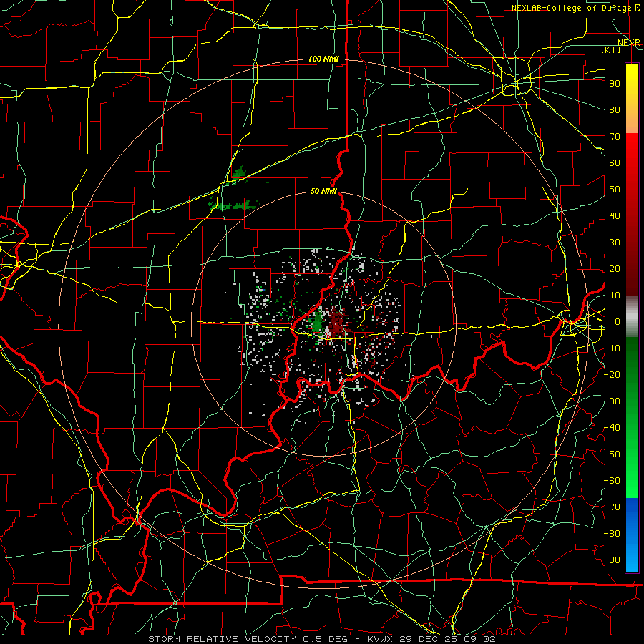Click the dark red outbound echo near radar center
Viewport: 644px width, 644px height.
coord(338,324)
